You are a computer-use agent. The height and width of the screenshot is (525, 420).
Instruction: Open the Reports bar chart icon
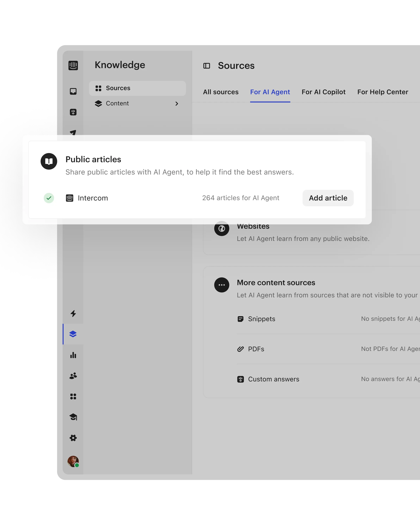pos(73,355)
